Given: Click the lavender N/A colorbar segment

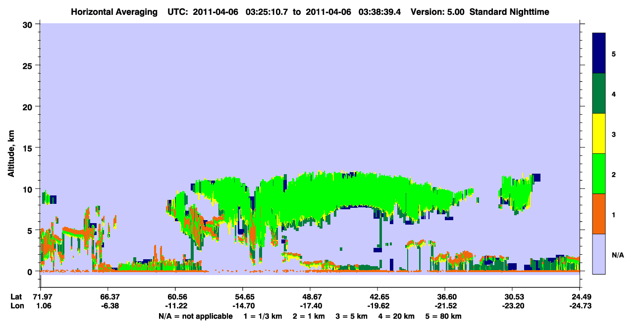Looking at the screenshot, I should tap(599, 254).
